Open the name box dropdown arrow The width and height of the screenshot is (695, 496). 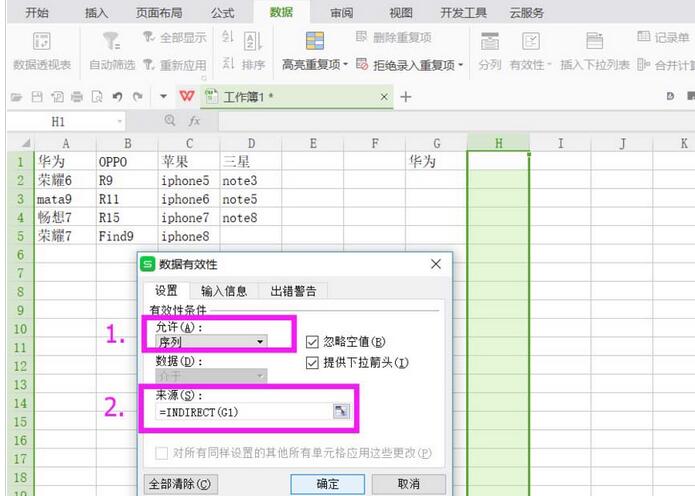pyautogui.click(x=119, y=121)
